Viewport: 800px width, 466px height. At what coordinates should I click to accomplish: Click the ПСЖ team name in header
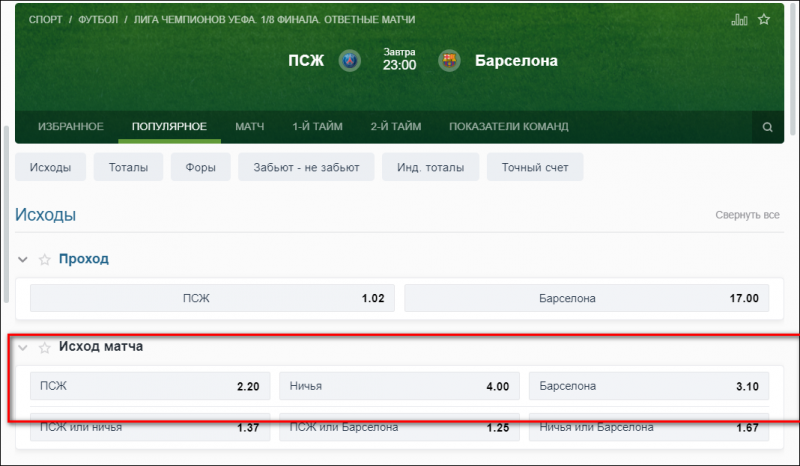coord(306,61)
